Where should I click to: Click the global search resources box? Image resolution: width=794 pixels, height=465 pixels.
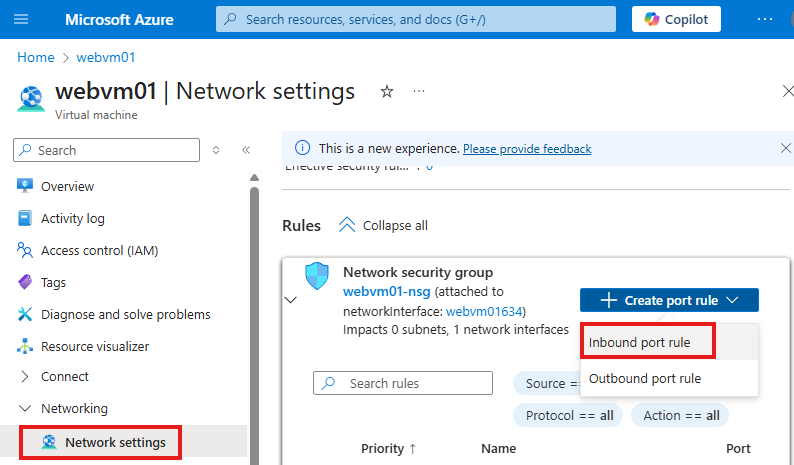click(416, 19)
